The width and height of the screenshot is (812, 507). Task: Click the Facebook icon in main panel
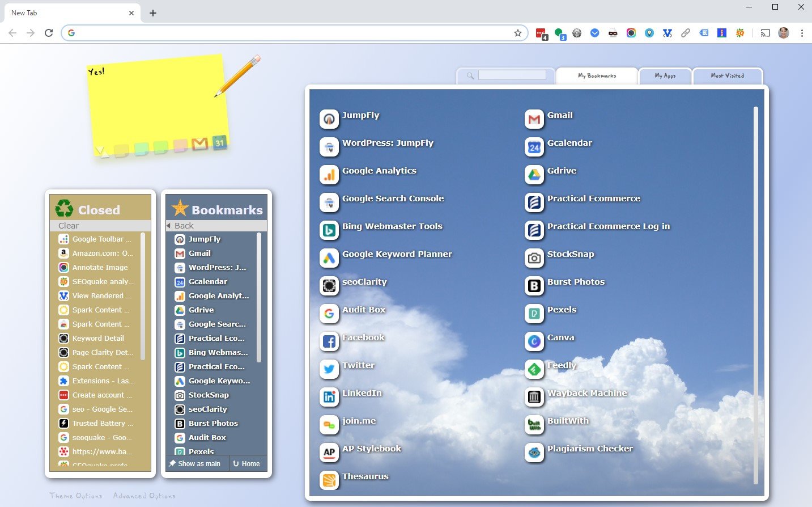329,341
